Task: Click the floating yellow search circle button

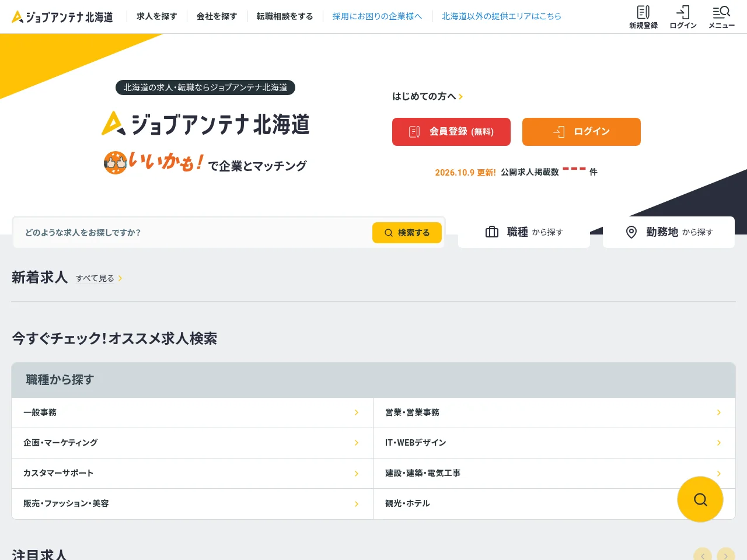Action: [x=700, y=499]
